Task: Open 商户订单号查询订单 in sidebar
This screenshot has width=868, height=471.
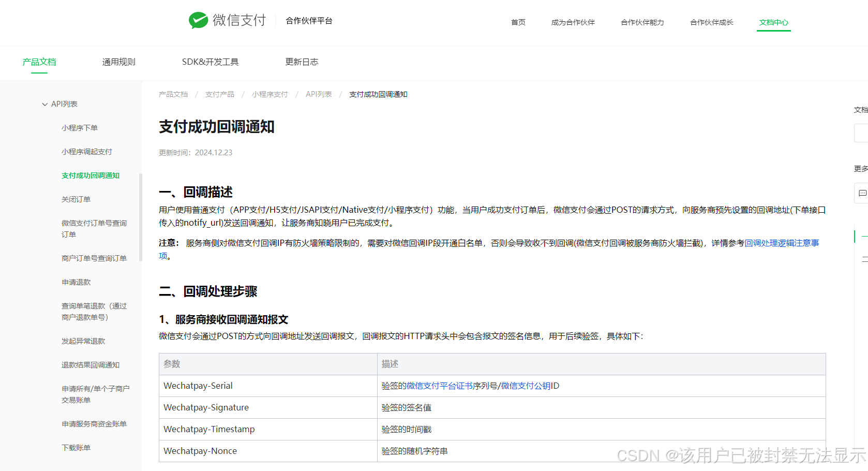Action: tap(94, 258)
